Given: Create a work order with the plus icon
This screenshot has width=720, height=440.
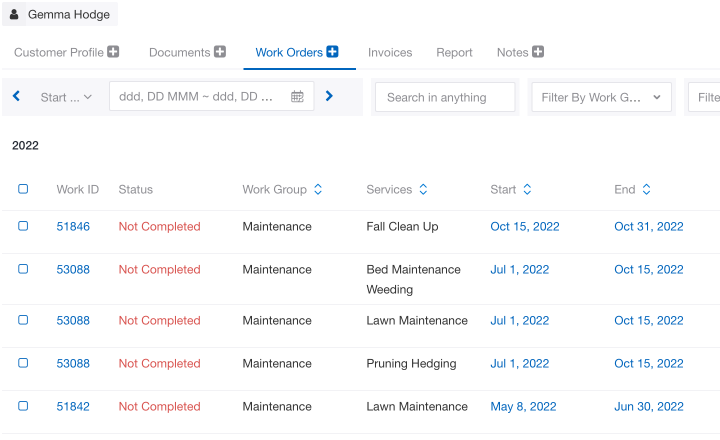Looking at the screenshot, I should [332, 52].
